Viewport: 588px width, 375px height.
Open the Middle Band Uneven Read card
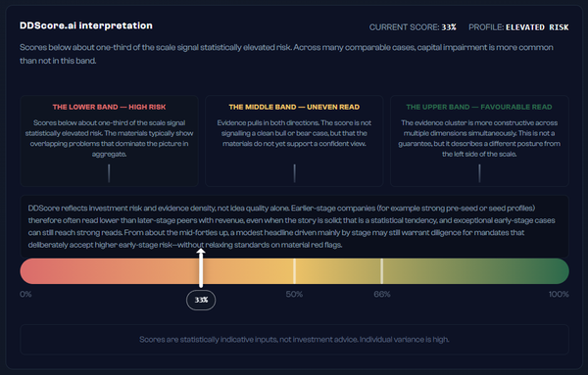pyautogui.click(x=294, y=141)
